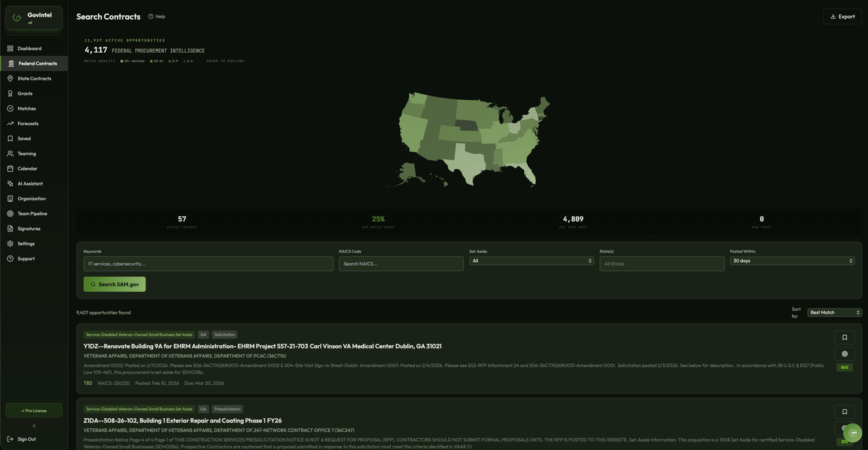Click the Matches sidebar icon

coord(26,108)
